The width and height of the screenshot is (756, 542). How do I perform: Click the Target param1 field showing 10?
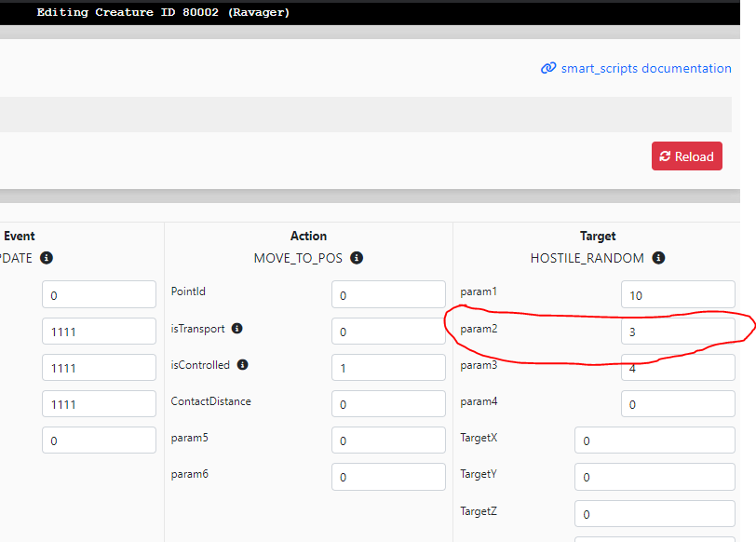tap(678, 294)
